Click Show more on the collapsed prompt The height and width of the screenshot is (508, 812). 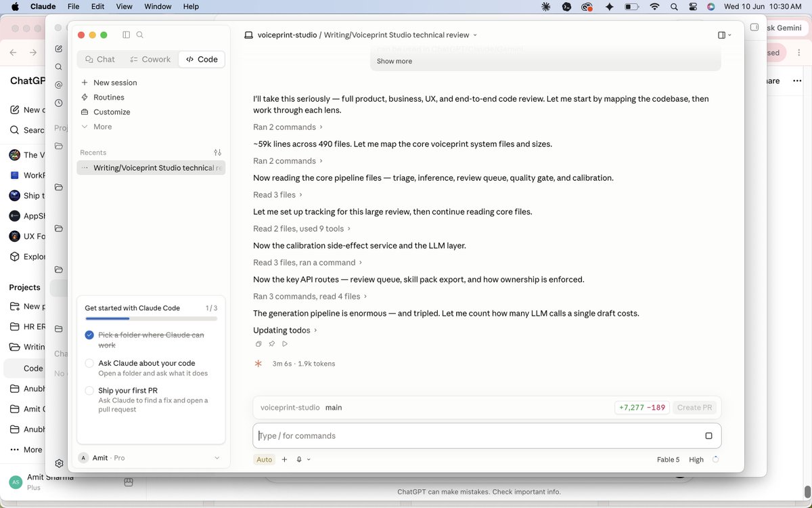(x=394, y=61)
